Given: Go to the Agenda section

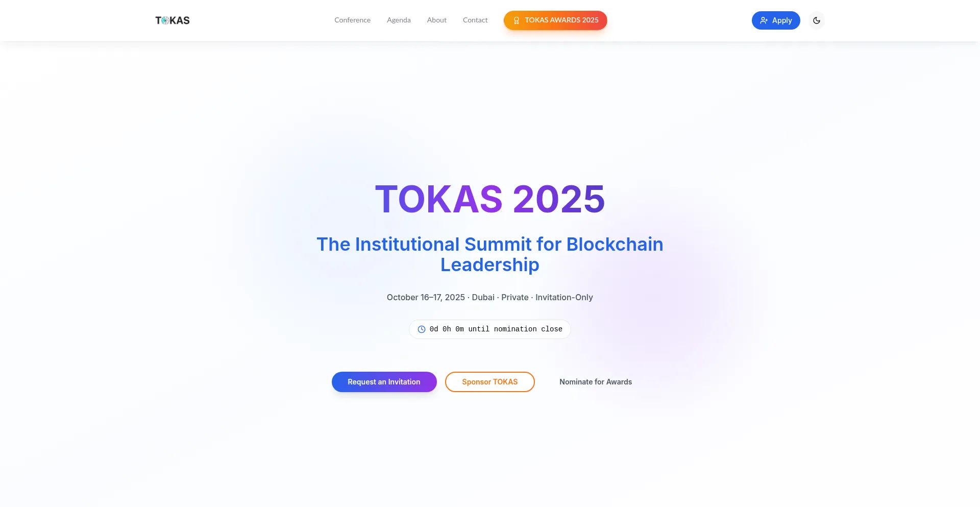Looking at the screenshot, I should coord(399,20).
